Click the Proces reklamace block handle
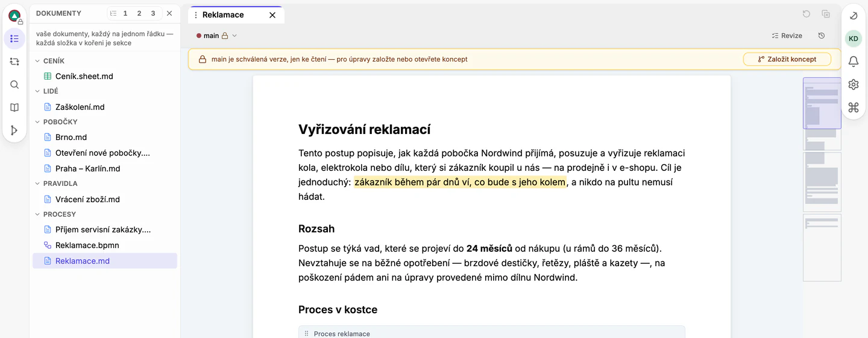This screenshot has height=338, width=868. point(306,333)
